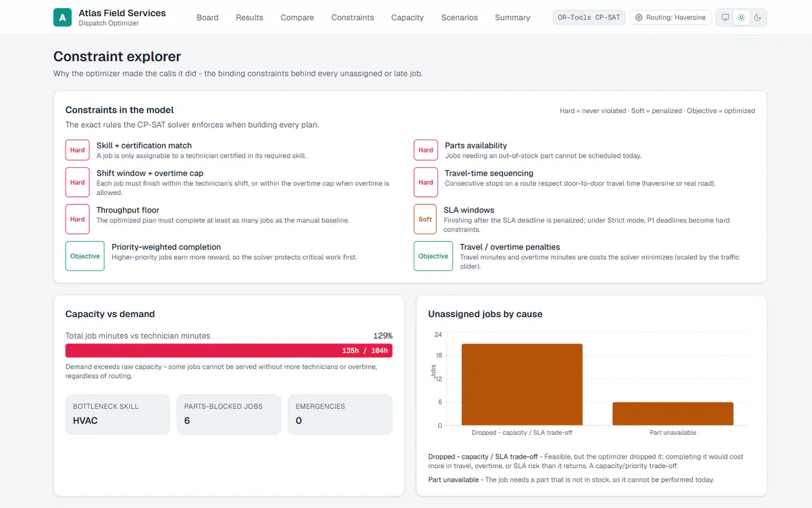812x508 pixels.
Task: Click the Hard / Soft / Objective legend text
Action: click(x=657, y=111)
